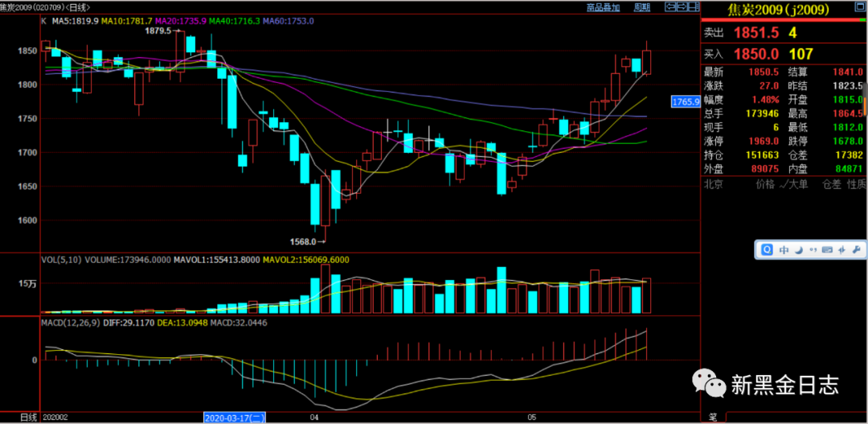Click 性质 column header in trade list
The image size is (868, 424).
point(856,184)
